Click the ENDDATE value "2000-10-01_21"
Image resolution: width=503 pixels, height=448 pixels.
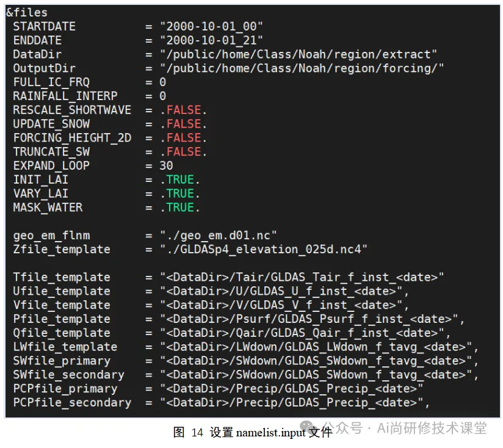click(211, 40)
